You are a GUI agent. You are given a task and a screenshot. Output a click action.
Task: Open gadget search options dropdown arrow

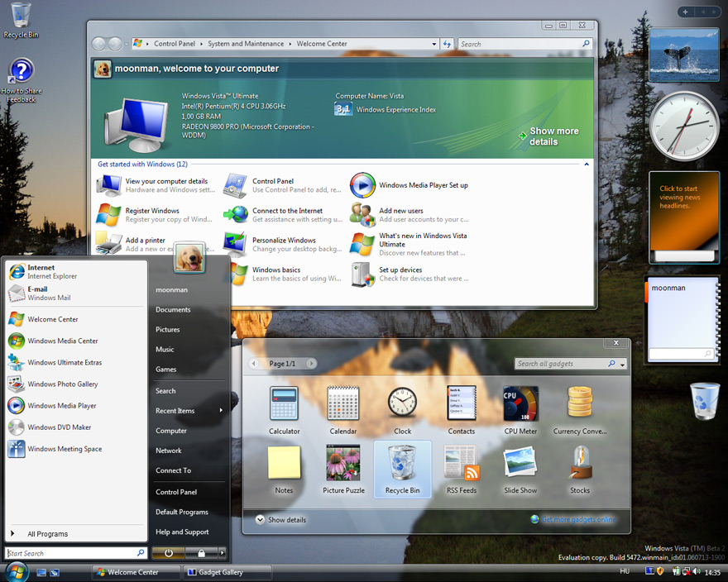pyautogui.click(x=623, y=364)
